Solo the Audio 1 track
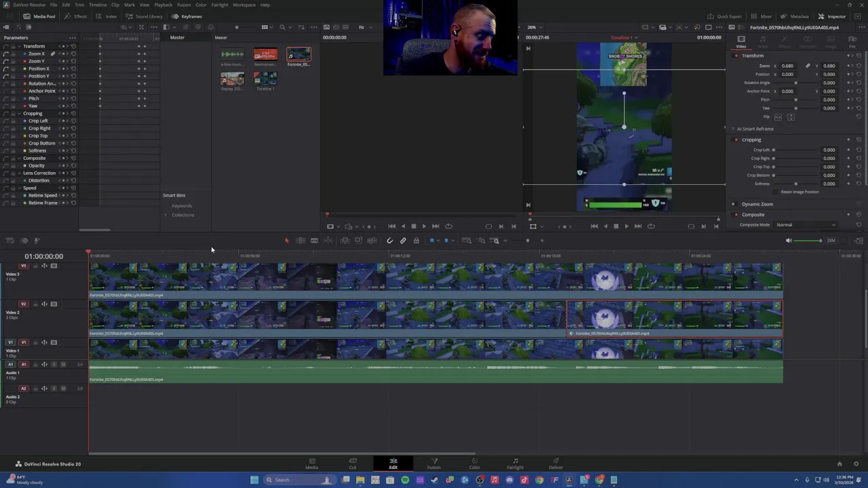The image size is (868, 488). tap(54, 365)
